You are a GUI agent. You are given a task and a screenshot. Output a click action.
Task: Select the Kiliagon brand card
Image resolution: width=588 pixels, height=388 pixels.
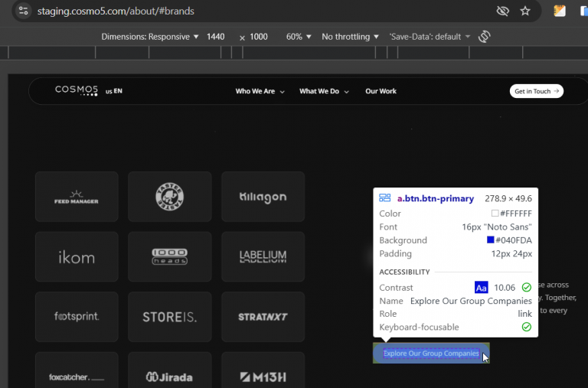(x=263, y=197)
